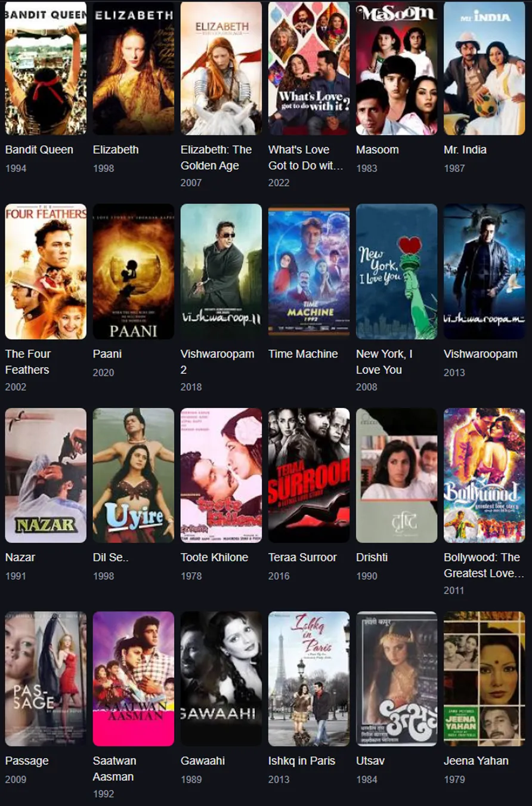The height and width of the screenshot is (806, 532).
Task: Select the Paani movie poster
Action: tap(134, 271)
